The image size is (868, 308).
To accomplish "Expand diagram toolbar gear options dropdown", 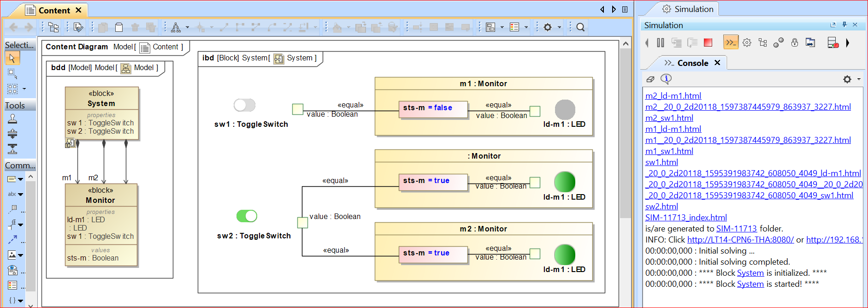I will 559,28.
